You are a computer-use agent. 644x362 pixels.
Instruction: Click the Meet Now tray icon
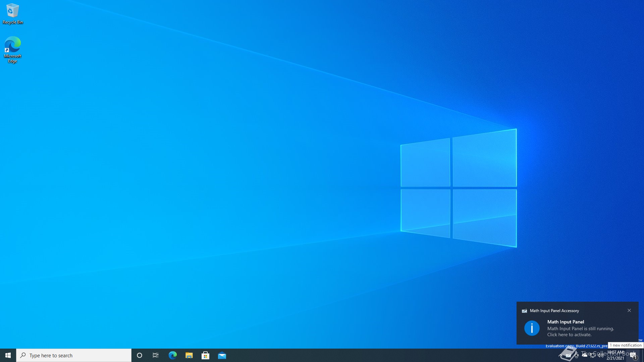tap(577, 355)
